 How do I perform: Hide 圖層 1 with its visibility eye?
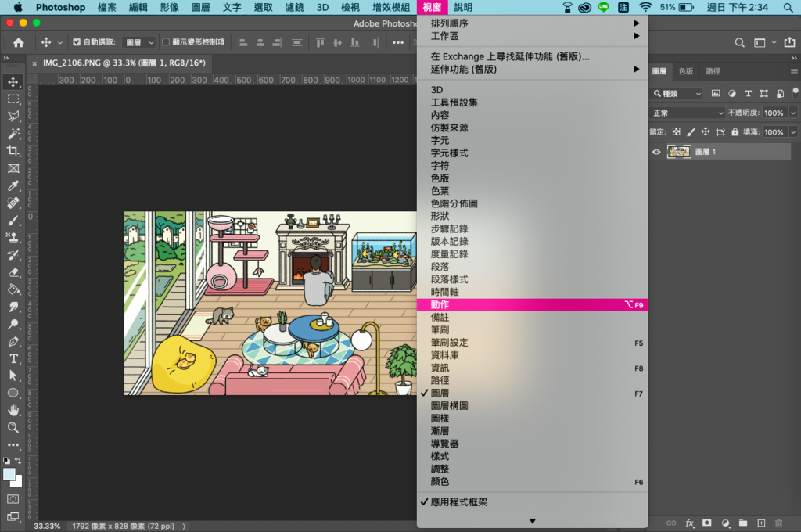(x=656, y=152)
